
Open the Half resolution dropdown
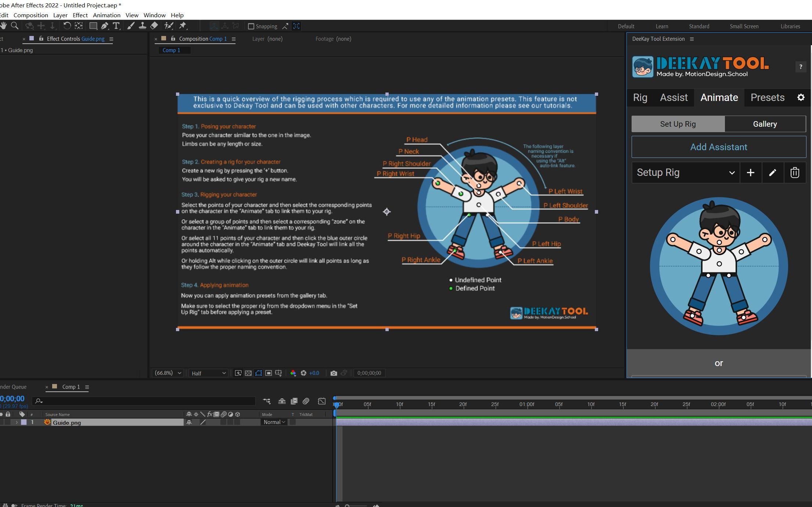[208, 373]
